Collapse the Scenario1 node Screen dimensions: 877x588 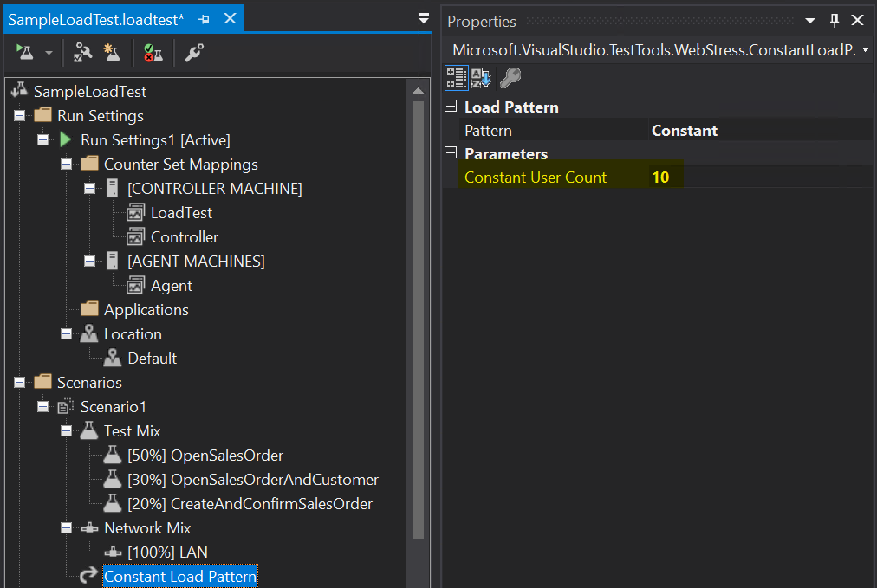43,406
